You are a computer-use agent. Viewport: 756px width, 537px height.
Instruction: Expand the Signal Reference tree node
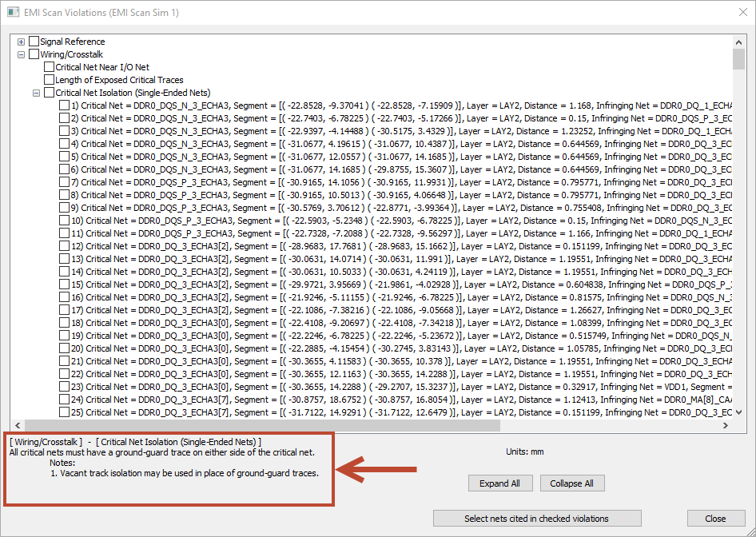pos(21,42)
